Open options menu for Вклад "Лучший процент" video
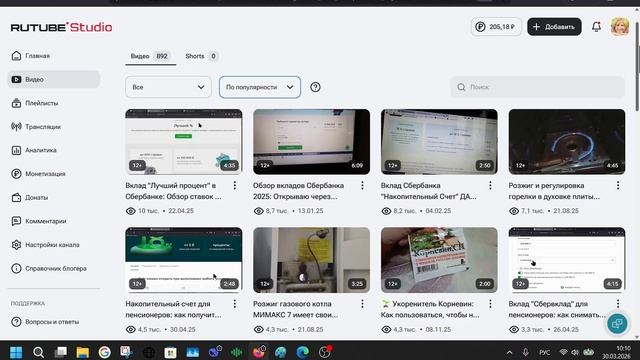This screenshot has height=360, width=640. [235, 186]
